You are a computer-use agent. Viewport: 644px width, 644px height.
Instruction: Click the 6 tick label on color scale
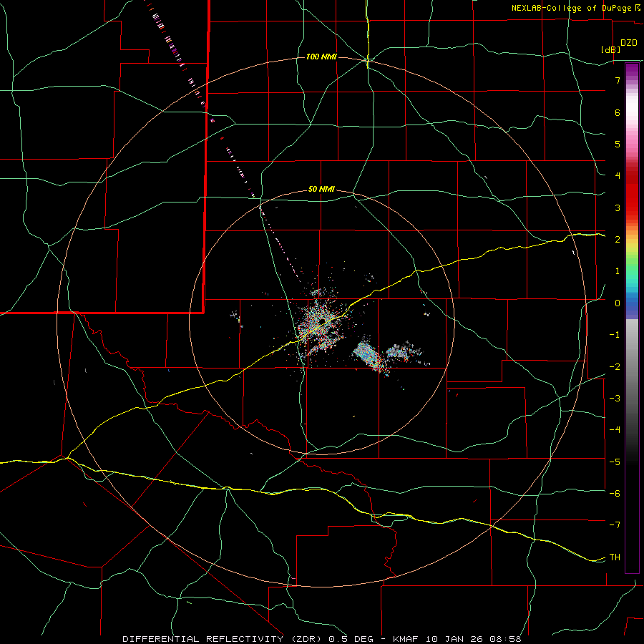[x=618, y=112]
